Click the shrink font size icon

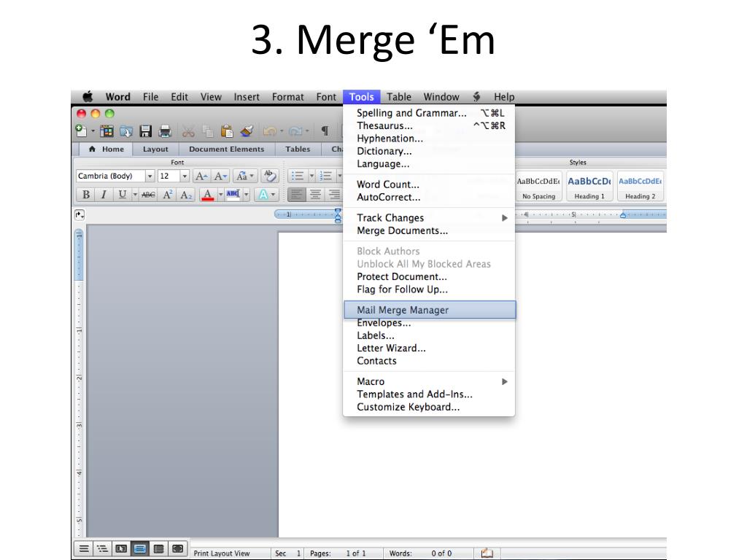pos(220,176)
